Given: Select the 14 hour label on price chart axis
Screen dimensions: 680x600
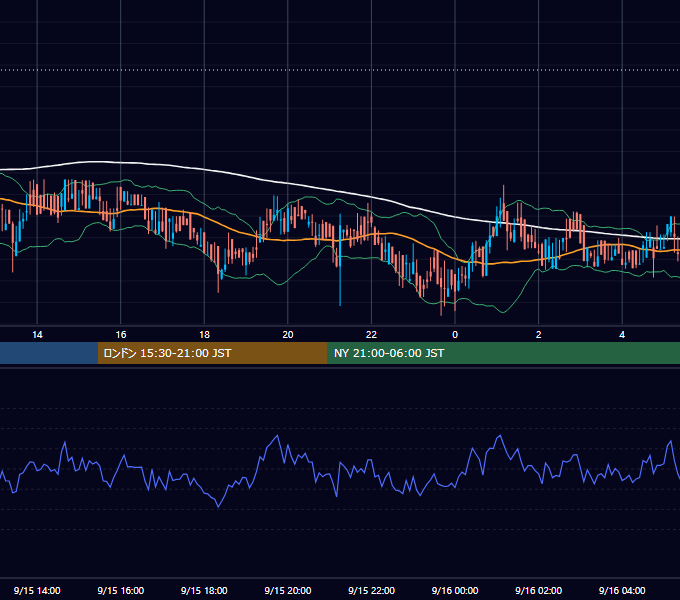Looking at the screenshot, I should [x=37, y=335].
